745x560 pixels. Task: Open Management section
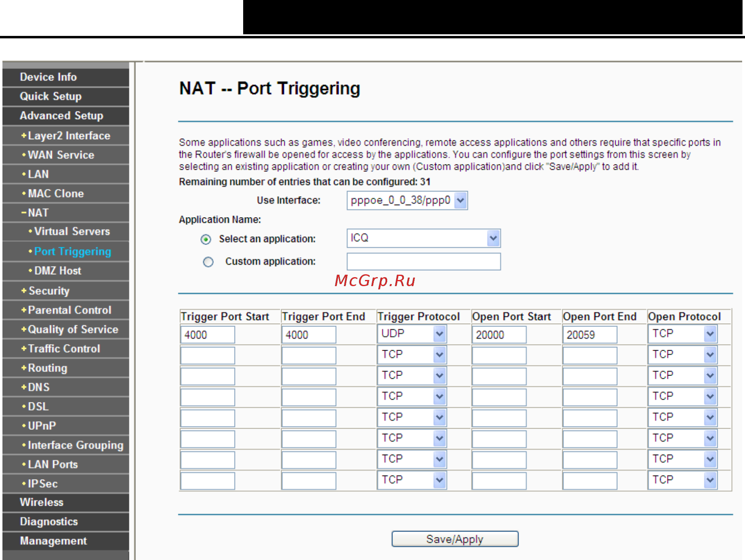click(53, 541)
